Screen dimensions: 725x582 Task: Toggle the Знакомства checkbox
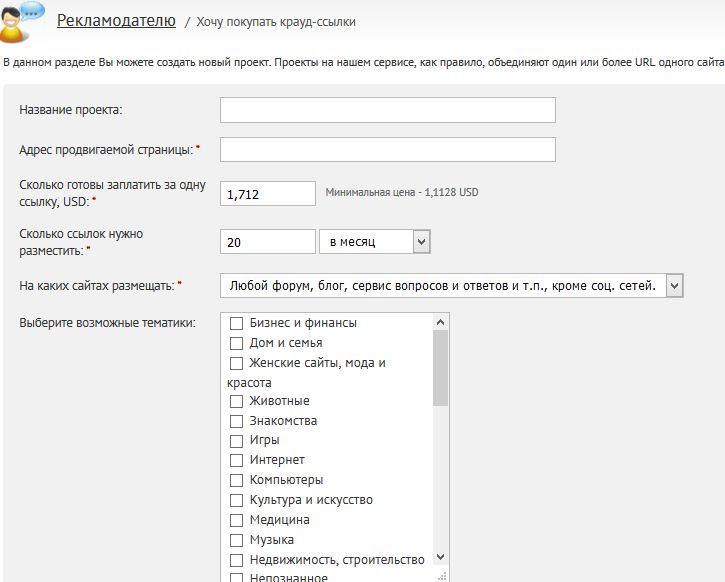pos(236,421)
